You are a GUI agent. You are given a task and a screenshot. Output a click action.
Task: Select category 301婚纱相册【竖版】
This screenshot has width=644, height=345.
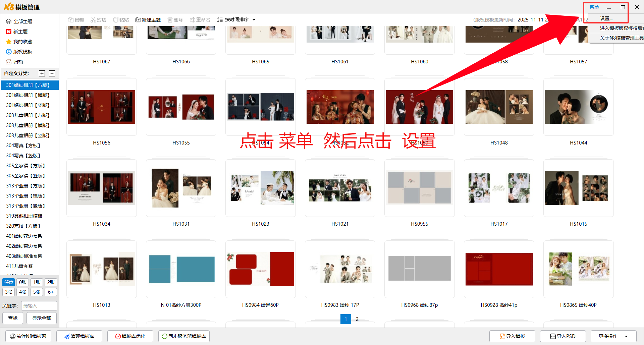30,105
